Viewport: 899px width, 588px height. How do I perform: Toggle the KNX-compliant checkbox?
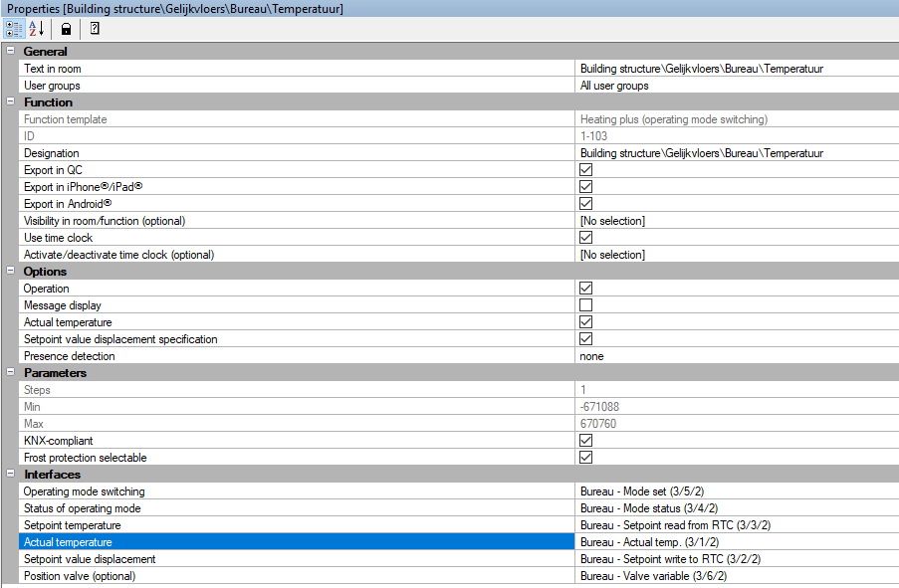pos(586,441)
